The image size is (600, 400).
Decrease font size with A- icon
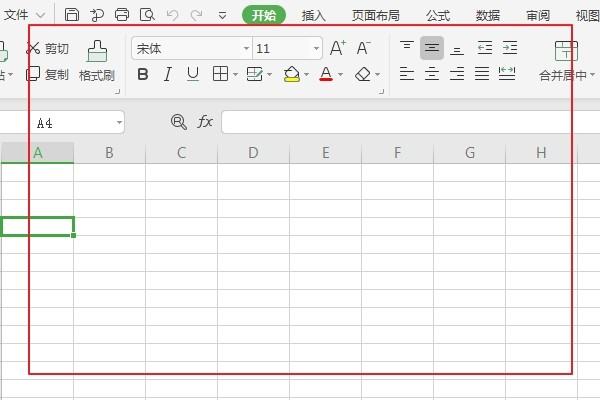pyautogui.click(x=363, y=48)
